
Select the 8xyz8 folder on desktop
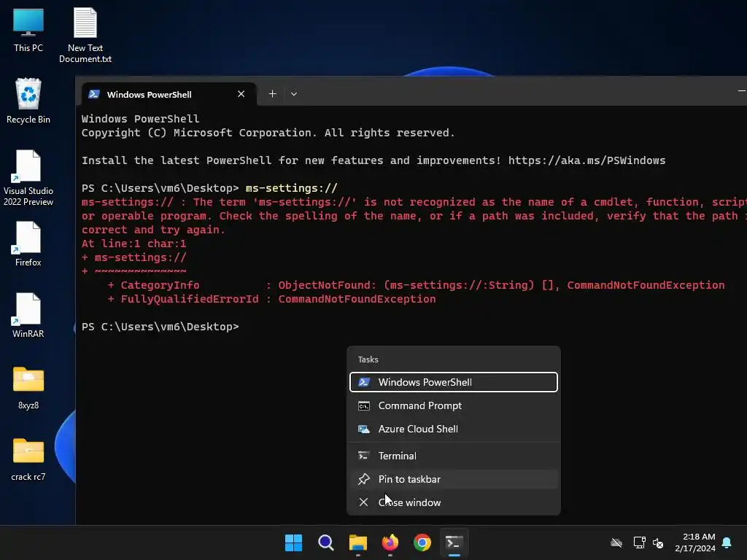pyautogui.click(x=28, y=388)
